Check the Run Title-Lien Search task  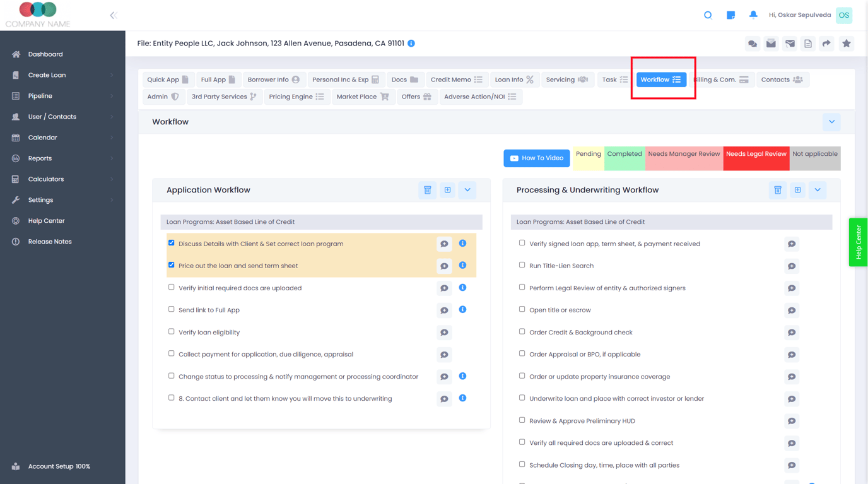click(522, 266)
